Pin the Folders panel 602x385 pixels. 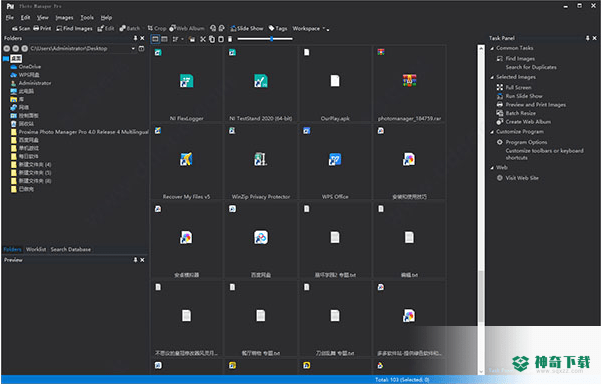[135, 38]
